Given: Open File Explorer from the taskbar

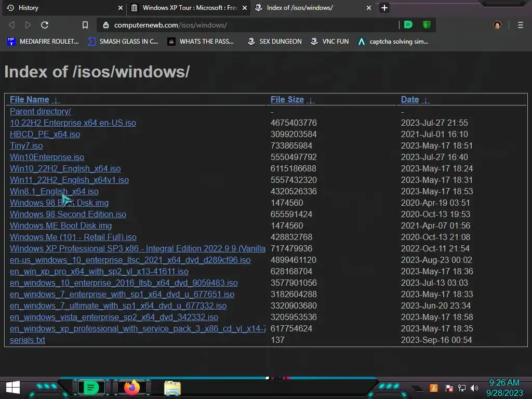Looking at the screenshot, I should pyautogui.click(x=172, y=388).
